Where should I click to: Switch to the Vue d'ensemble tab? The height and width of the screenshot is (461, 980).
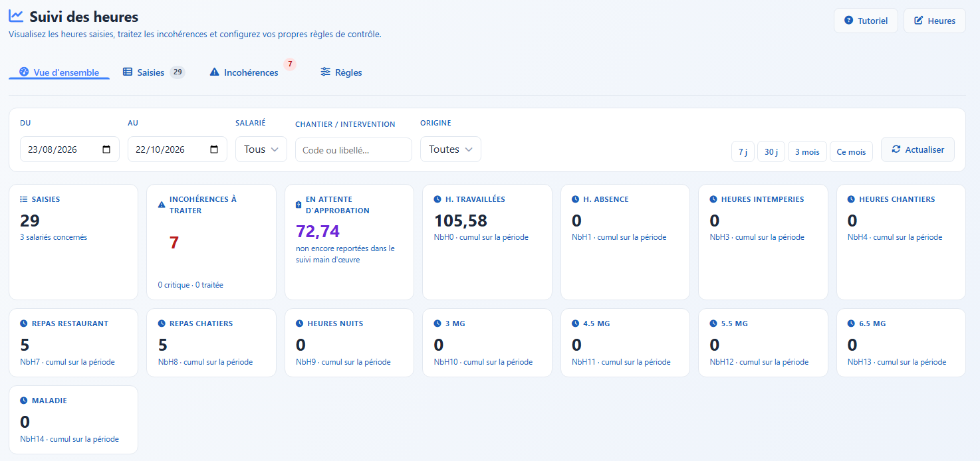pos(59,72)
